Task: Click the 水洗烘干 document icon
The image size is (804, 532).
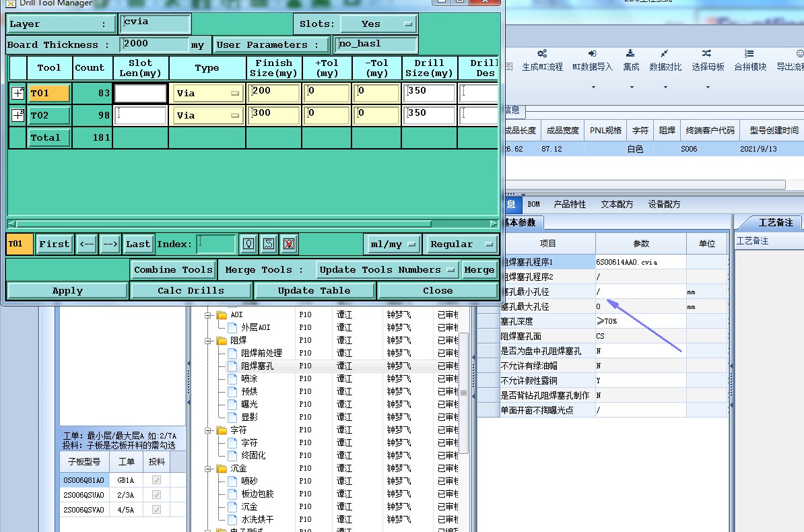Action: tap(232, 520)
